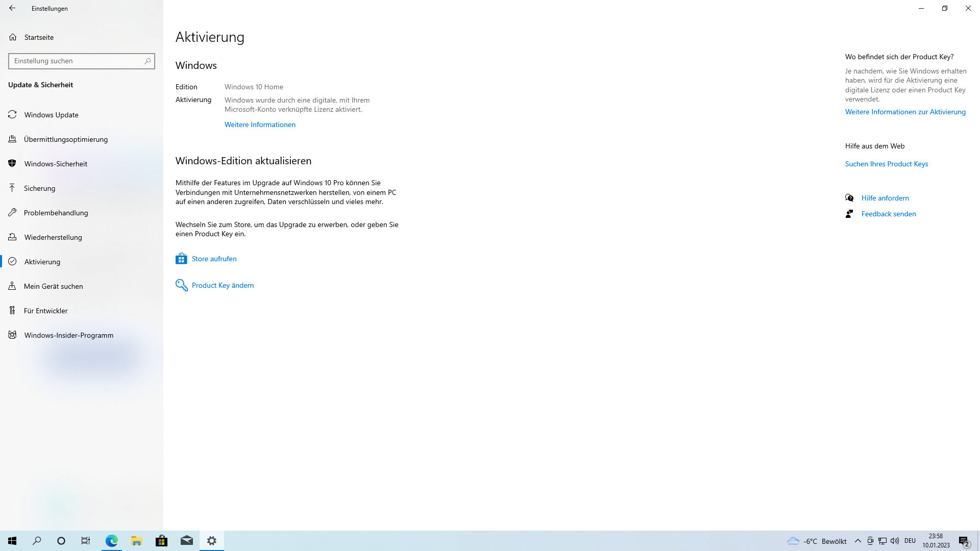The height and width of the screenshot is (551, 980).
Task: Open Microsoft Edge from the taskbar
Action: [111, 541]
